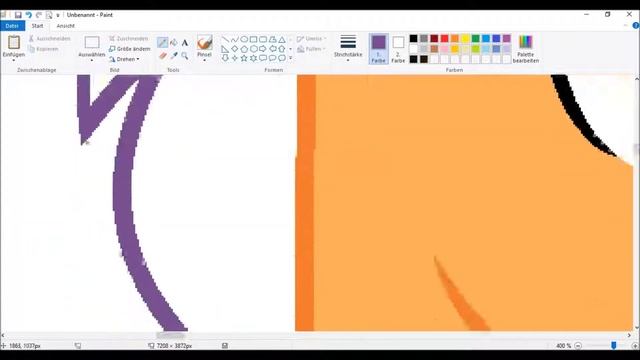640x360 pixels.
Task: Pick the orange color swatch
Action: click(x=455, y=38)
